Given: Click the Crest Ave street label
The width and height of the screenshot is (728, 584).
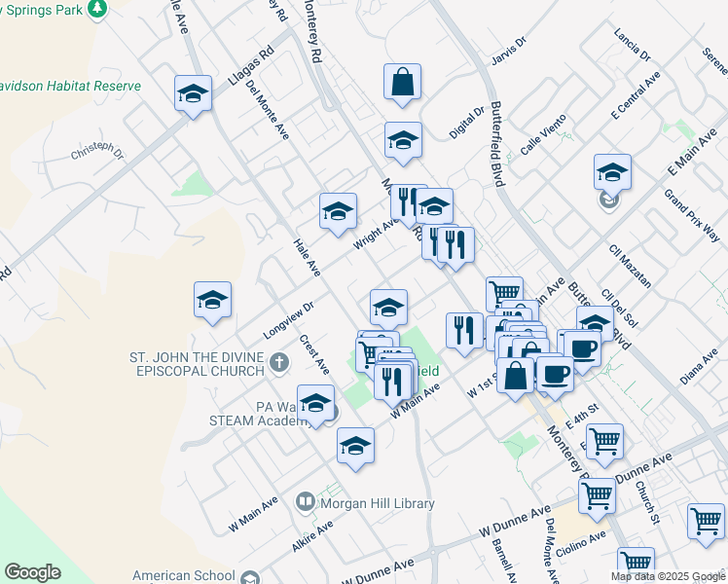Looking at the screenshot, I should pos(314,354).
